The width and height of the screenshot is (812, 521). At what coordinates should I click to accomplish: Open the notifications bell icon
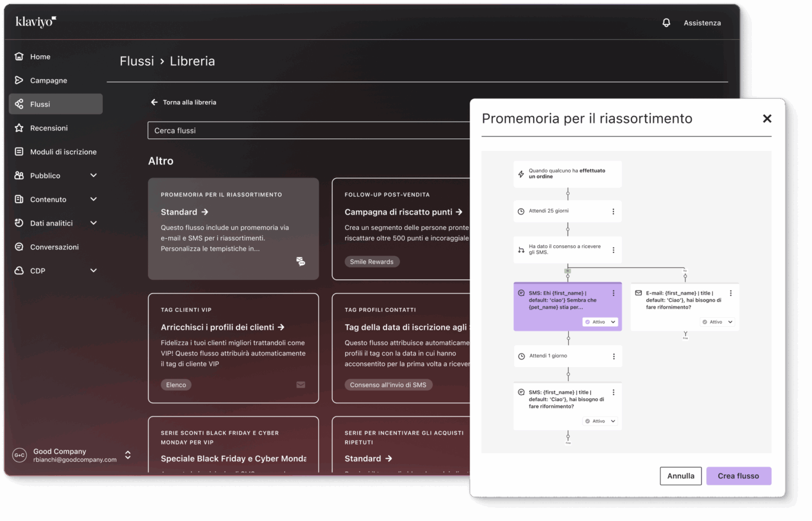click(x=666, y=23)
